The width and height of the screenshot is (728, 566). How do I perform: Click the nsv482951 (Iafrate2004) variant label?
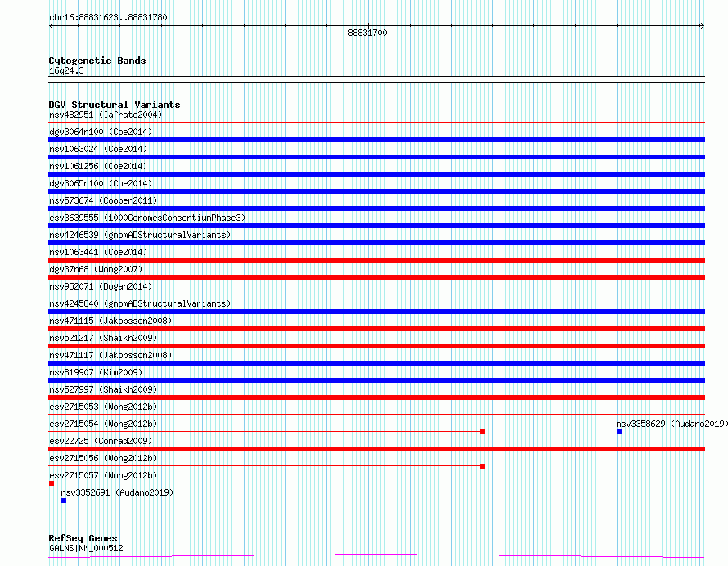[106, 115]
